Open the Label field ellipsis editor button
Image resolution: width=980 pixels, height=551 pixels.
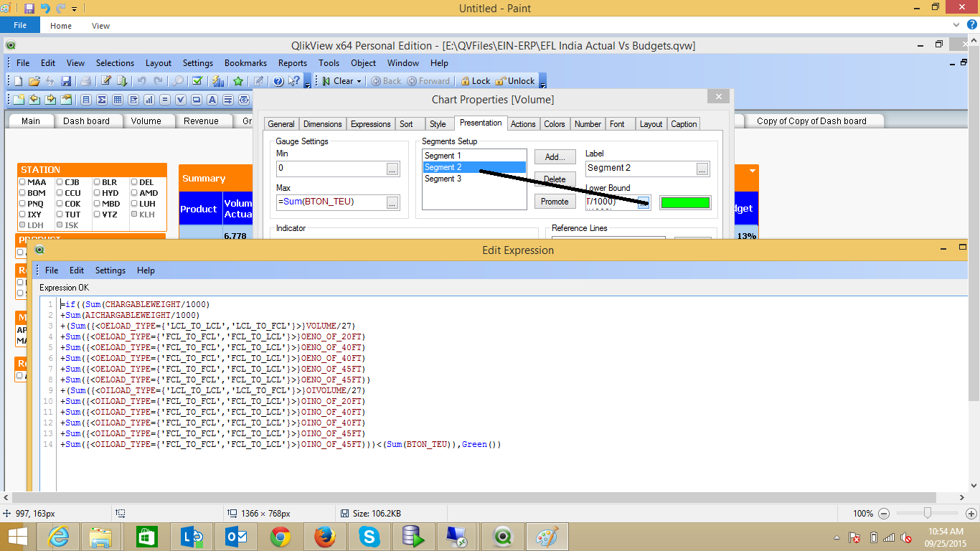click(702, 169)
